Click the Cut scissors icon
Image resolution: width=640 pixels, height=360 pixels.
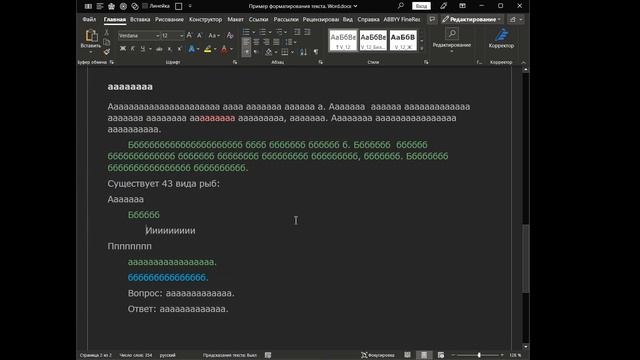(107, 32)
